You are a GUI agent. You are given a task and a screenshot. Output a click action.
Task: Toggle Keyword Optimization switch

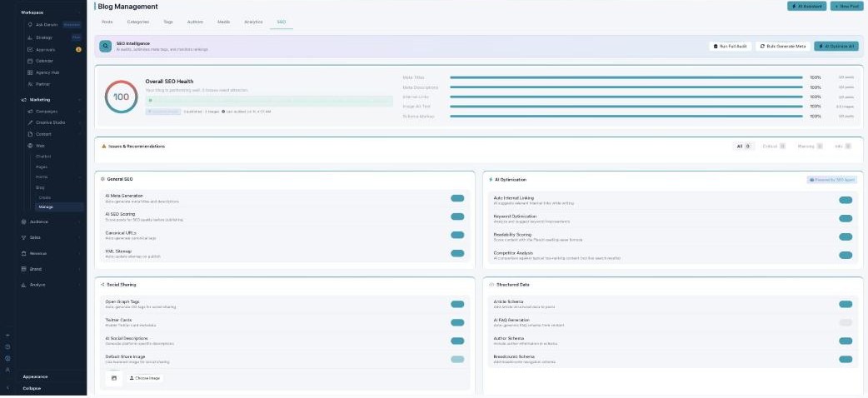pos(846,218)
